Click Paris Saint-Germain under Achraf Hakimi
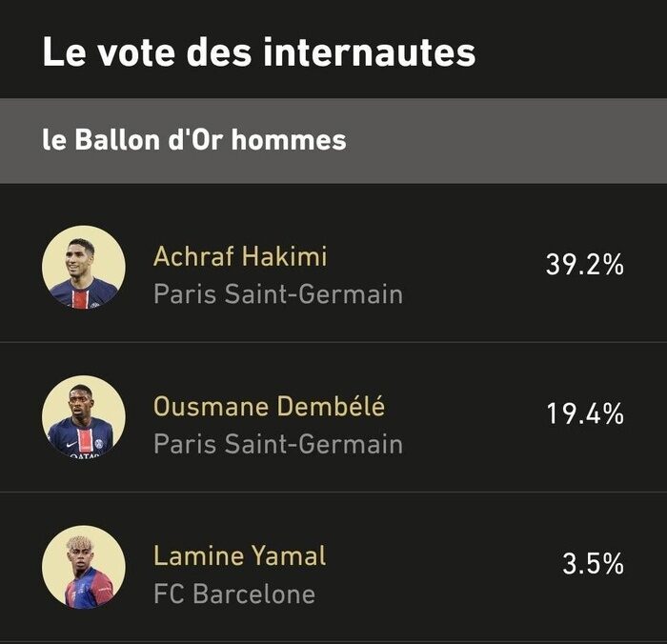 click(277, 294)
